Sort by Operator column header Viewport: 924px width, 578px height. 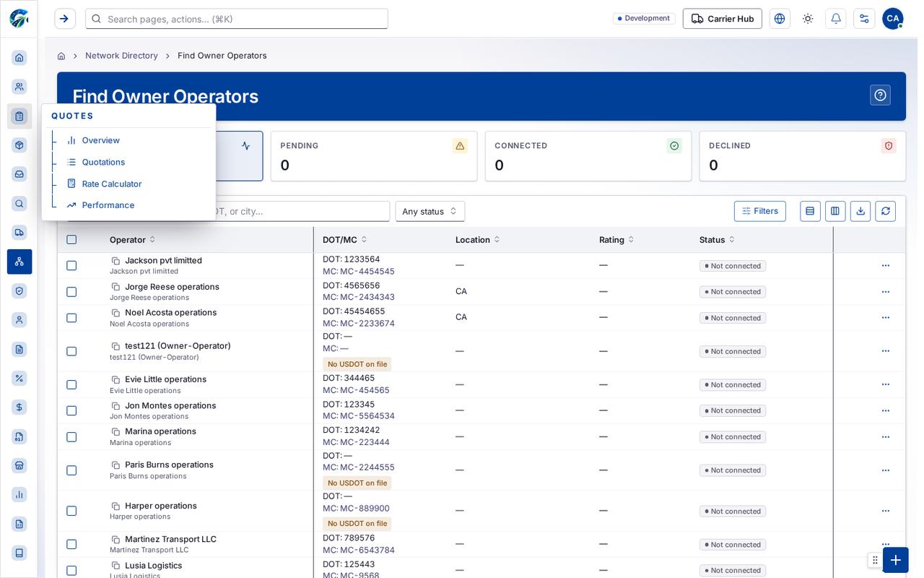(132, 240)
